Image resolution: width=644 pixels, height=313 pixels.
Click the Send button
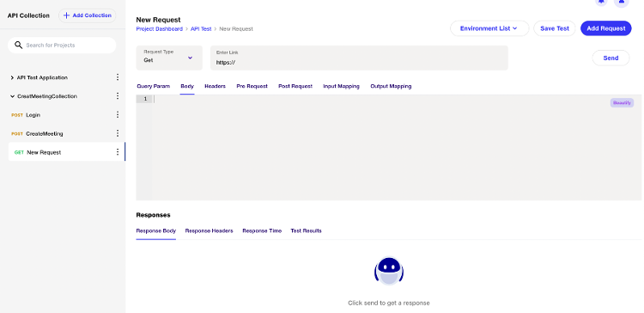pyautogui.click(x=611, y=58)
